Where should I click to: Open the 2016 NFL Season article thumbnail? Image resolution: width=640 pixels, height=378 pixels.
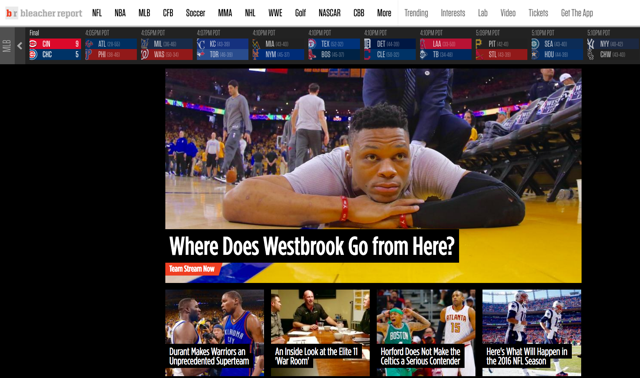[531, 333]
